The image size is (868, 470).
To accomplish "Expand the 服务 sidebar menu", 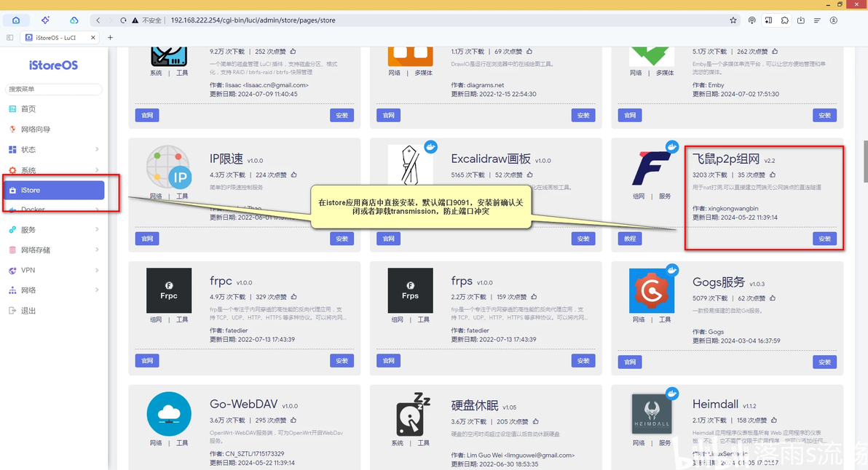I will 54,229.
